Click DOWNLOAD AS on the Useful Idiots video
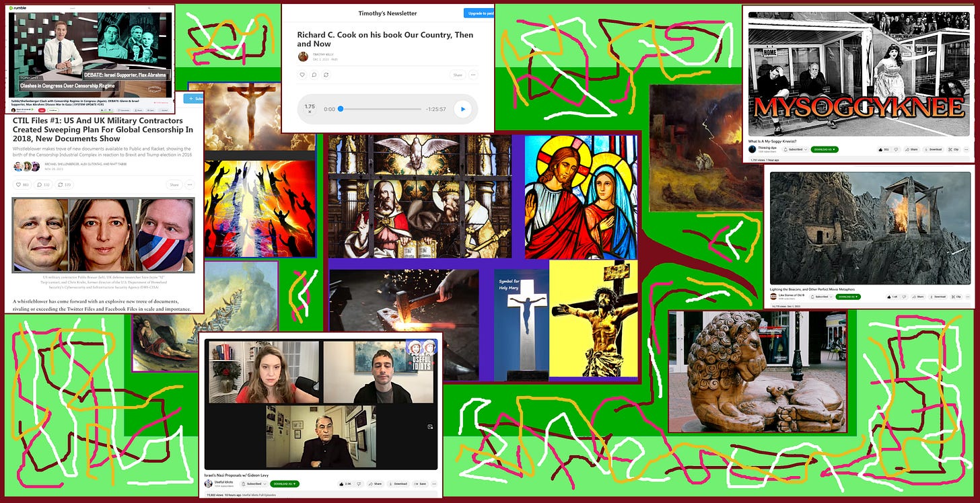The width and height of the screenshot is (980, 503). point(285,483)
